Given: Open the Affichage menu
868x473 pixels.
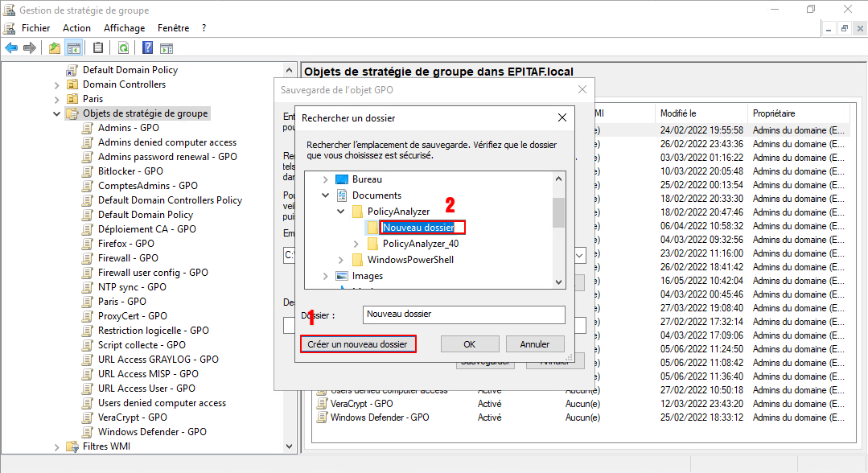Looking at the screenshot, I should coord(124,27).
